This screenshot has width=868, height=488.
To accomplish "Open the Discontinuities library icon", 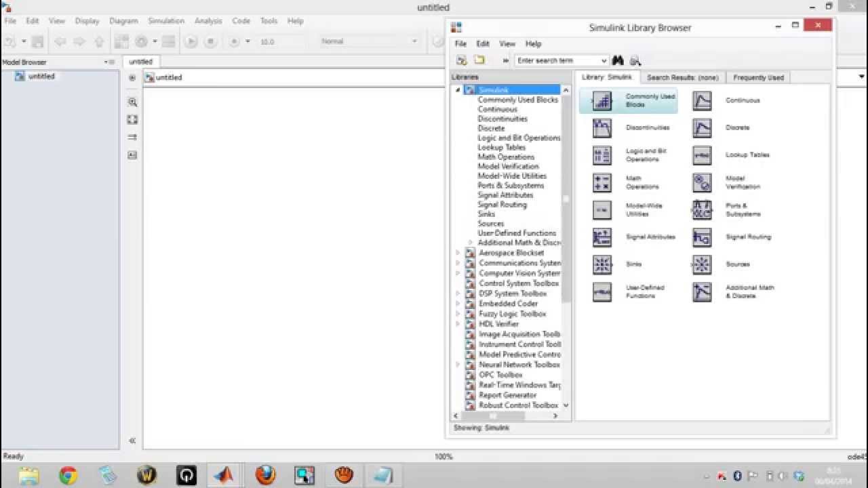I will (x=602, y=128).
